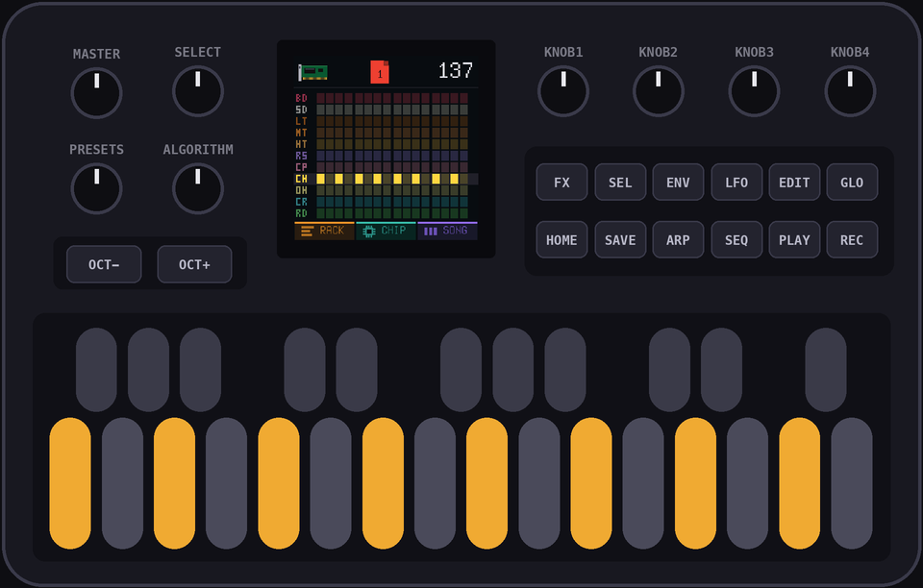The width and height of the screenshot is (923, 588).
Task: Click the KNOB3 dial
Action: [x=754, y=91]
